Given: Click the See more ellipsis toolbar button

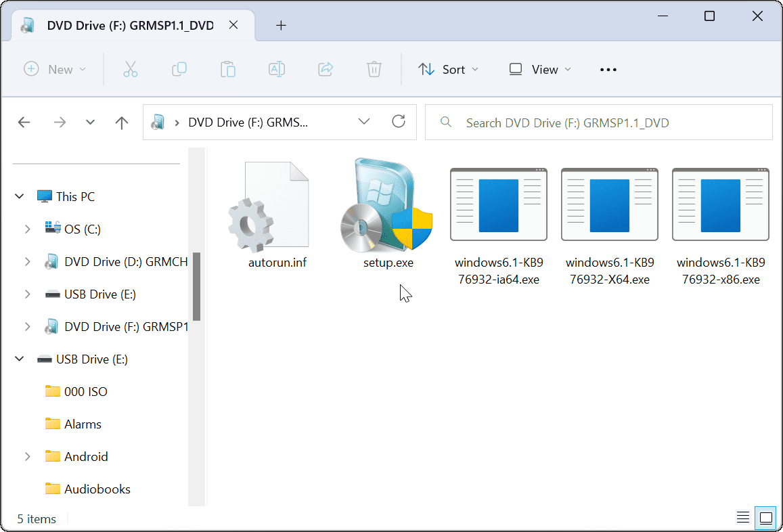Looking at the screenshot, I should (x=608, y=69).
